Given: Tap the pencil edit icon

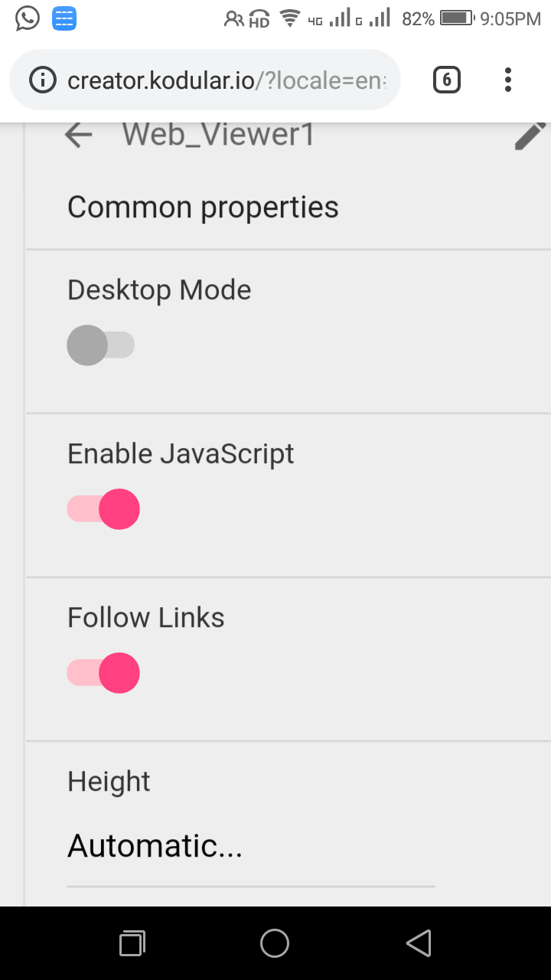Looking at the screenshot, I should coord(530,136).
